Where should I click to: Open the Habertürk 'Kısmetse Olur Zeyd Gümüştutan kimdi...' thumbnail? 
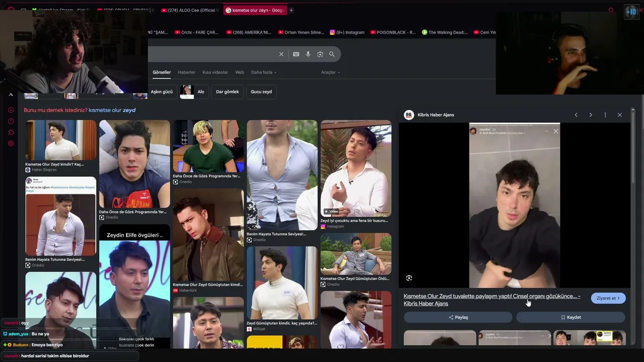(208, 234)
